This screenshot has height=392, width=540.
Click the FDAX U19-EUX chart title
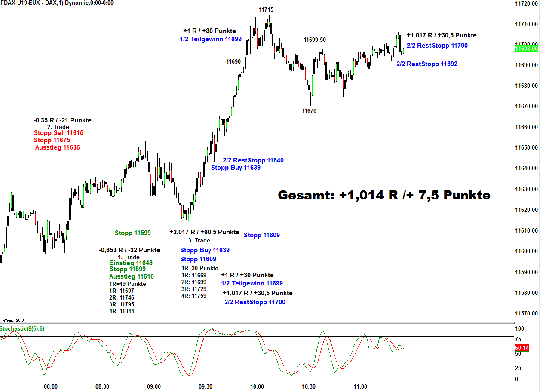(57, 3)
